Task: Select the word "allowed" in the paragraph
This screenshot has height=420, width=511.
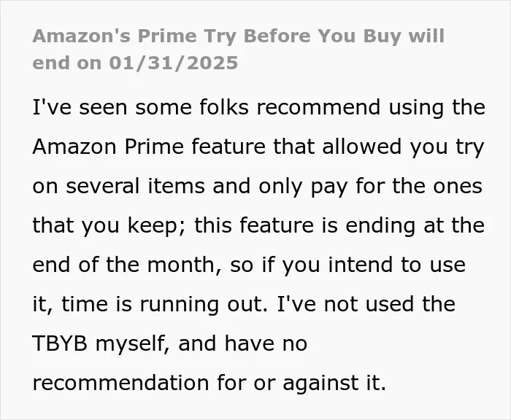Action: coord(362,147)
